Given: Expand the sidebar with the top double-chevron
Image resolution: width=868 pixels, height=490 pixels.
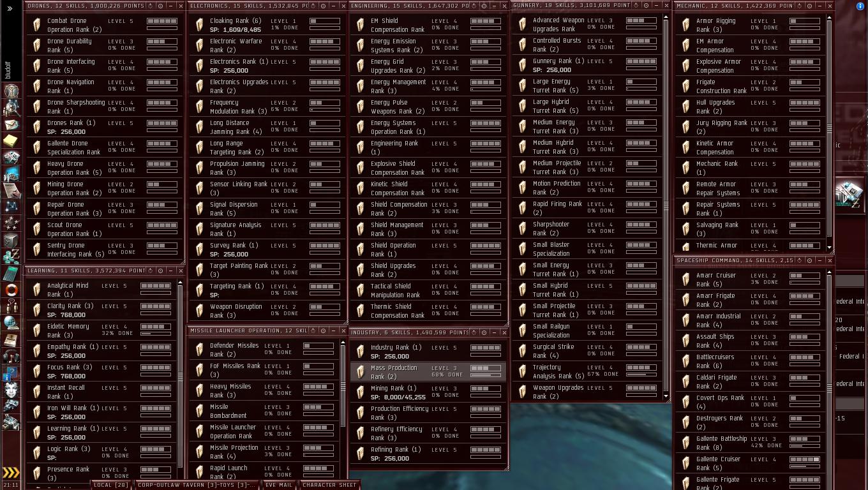Looking at the screenshot, I should point(11,9).
